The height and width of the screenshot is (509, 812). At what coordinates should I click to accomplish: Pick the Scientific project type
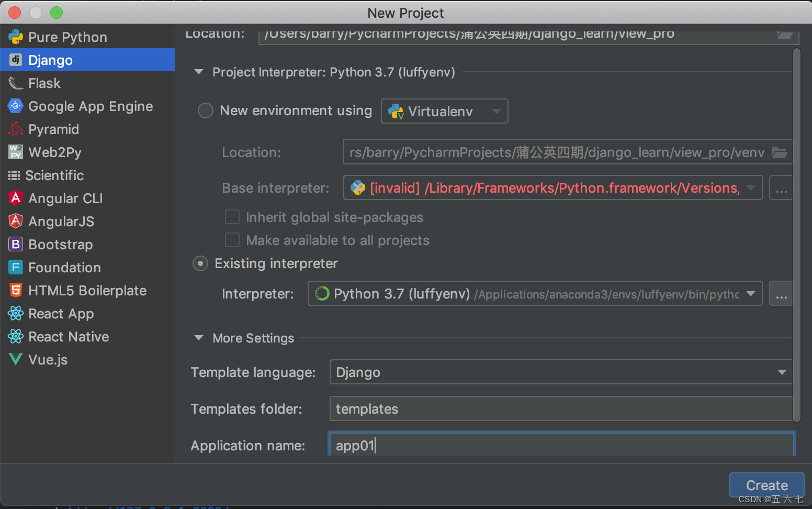point(87,175)
